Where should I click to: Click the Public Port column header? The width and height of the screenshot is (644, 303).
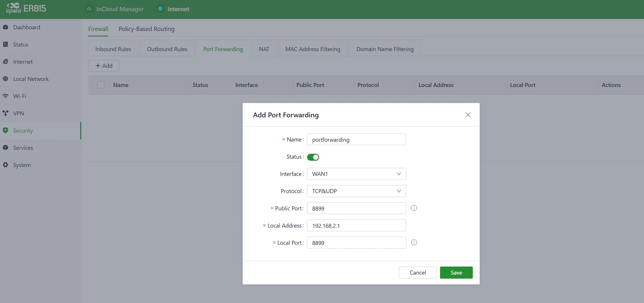(x=310, y=85)
